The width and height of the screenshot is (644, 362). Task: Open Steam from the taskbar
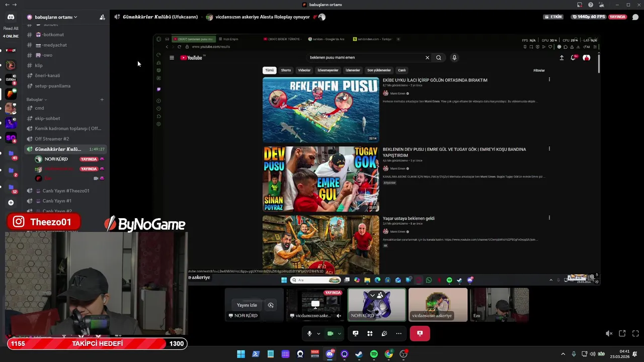(x=359, y=354)
